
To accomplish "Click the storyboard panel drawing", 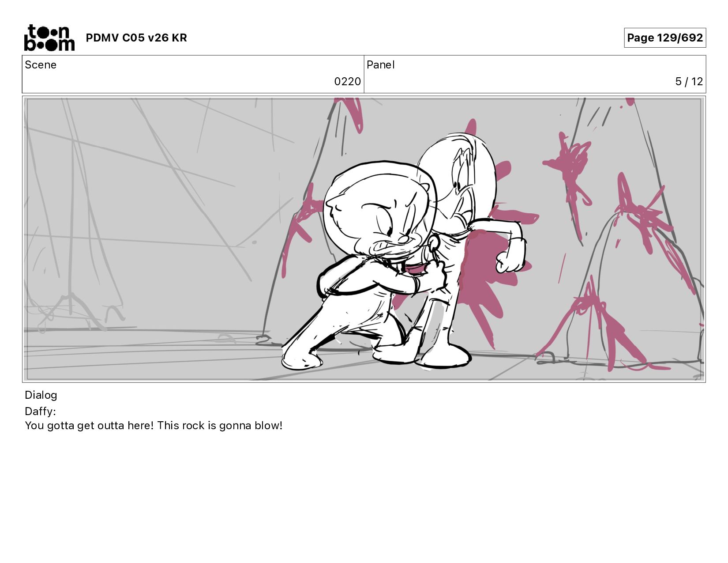I will (x=364, y=239).
